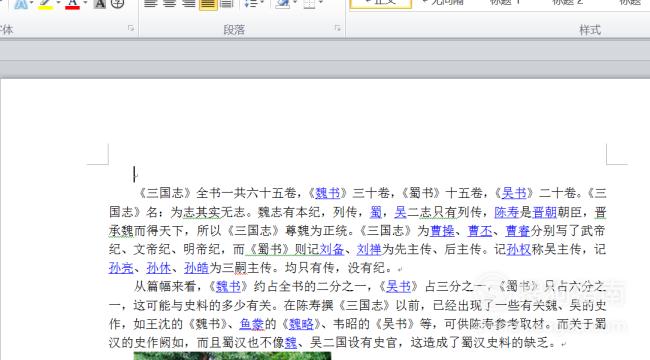Expand the borders dropdown arrow
Screen dimensions: 650x360
pos(320,3)
